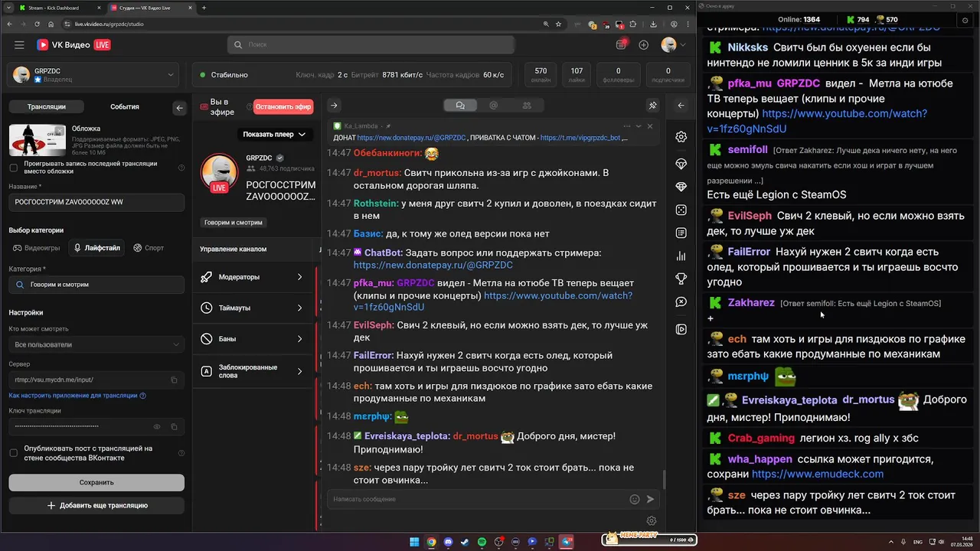Open the dice games icon in sidebar

pos(681,210)
